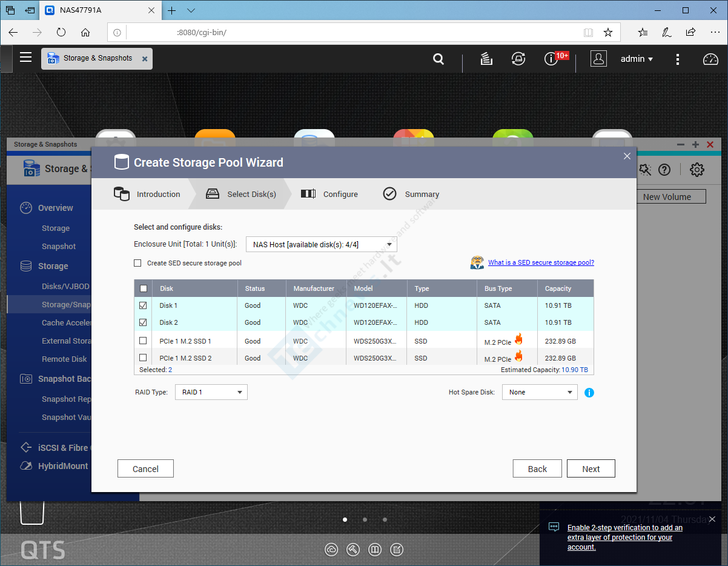Click the Back button in wizard

537,469
